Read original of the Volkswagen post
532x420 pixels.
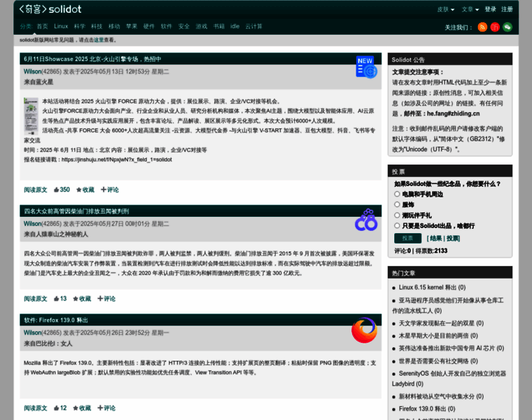[x=35, y=298]
